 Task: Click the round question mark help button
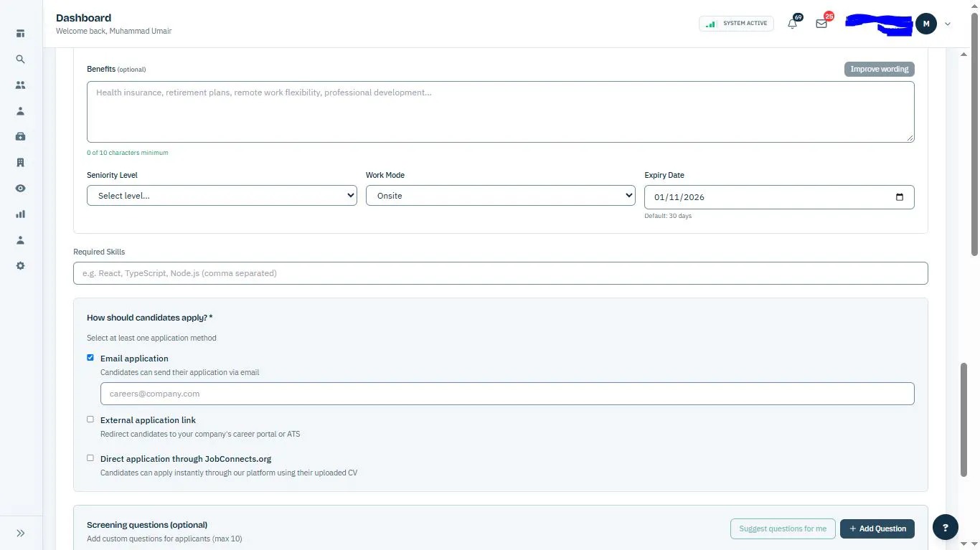pos(946,527)
